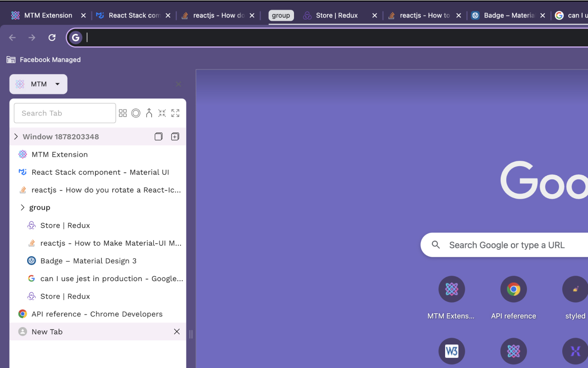Image resolution: width=588 pixels, height=368 pixels.
Task: Select 'API reference - Chrome Developers' row
Action: 98,314
